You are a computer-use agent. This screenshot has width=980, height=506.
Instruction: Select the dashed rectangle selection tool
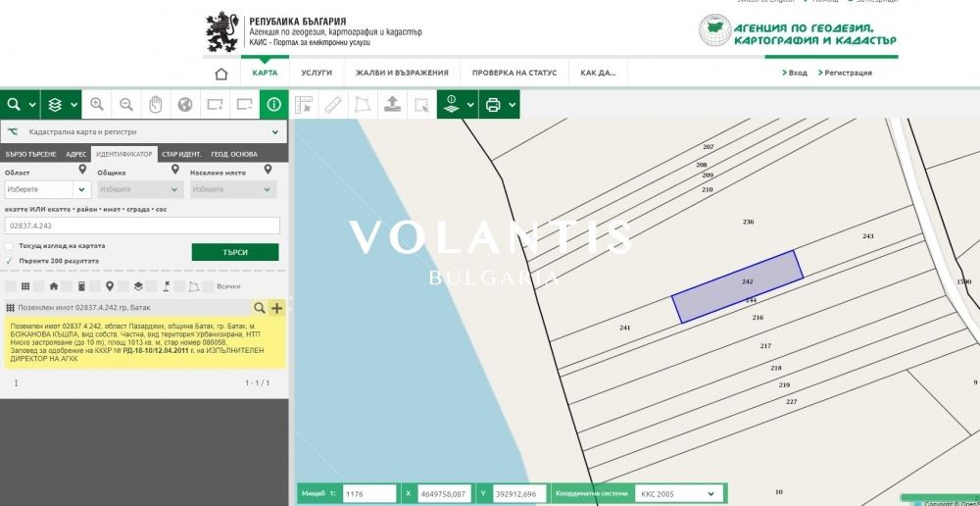point(421,105)
